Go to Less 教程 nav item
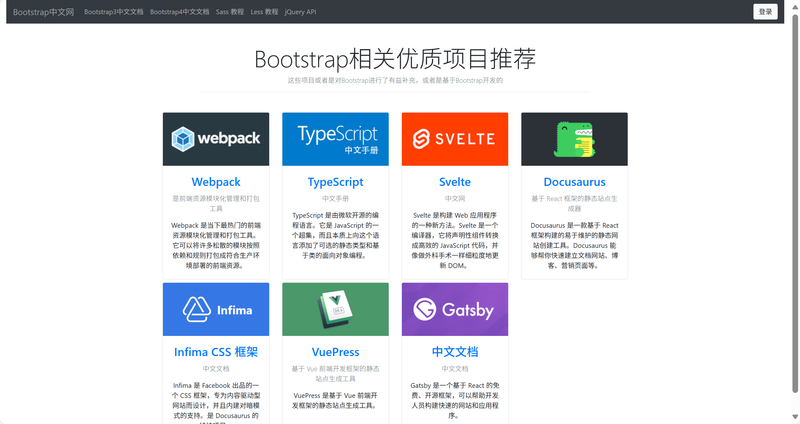This screenshot has width=800, height=424. [264, 12]
